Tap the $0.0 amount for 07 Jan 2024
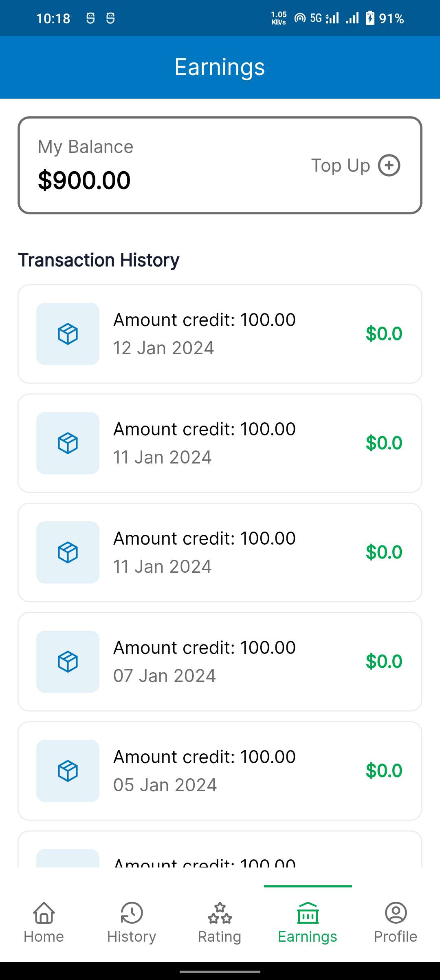This screenshot has height=980, width=440. click(384, 662)
